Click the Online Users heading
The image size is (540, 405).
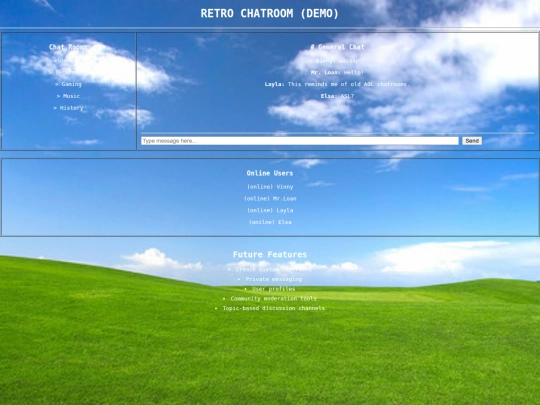coord(270,173)
